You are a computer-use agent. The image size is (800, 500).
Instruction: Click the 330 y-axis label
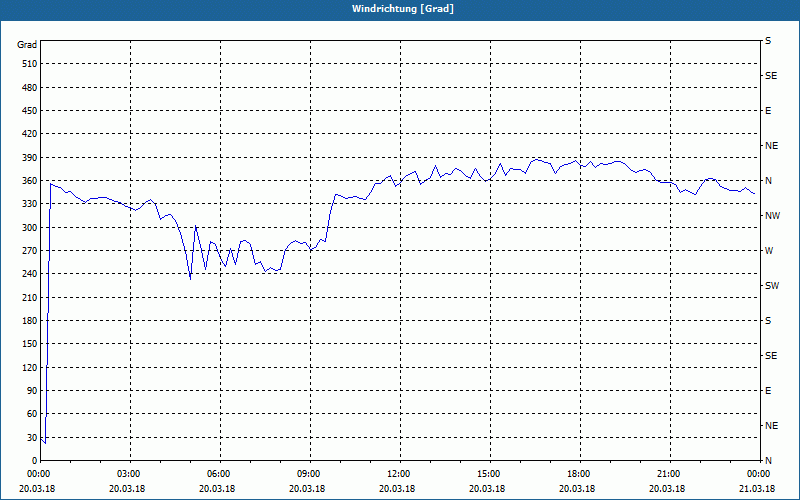click(30, 204)
